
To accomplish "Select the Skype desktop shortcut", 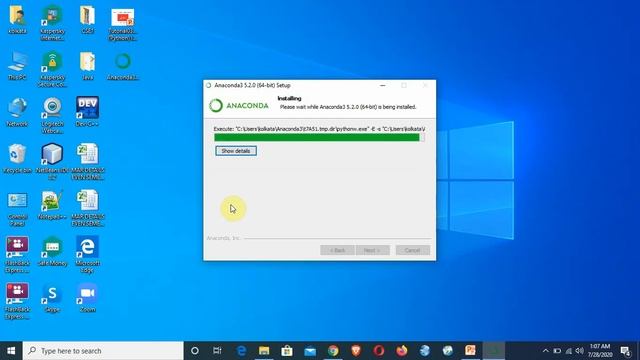I will tap(52, 298).
